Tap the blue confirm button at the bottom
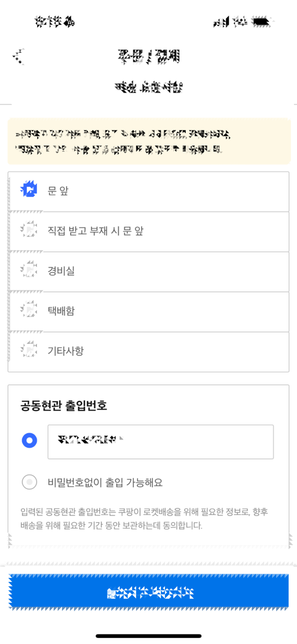Screen dimensions: 297x644 tap(148, 591)
